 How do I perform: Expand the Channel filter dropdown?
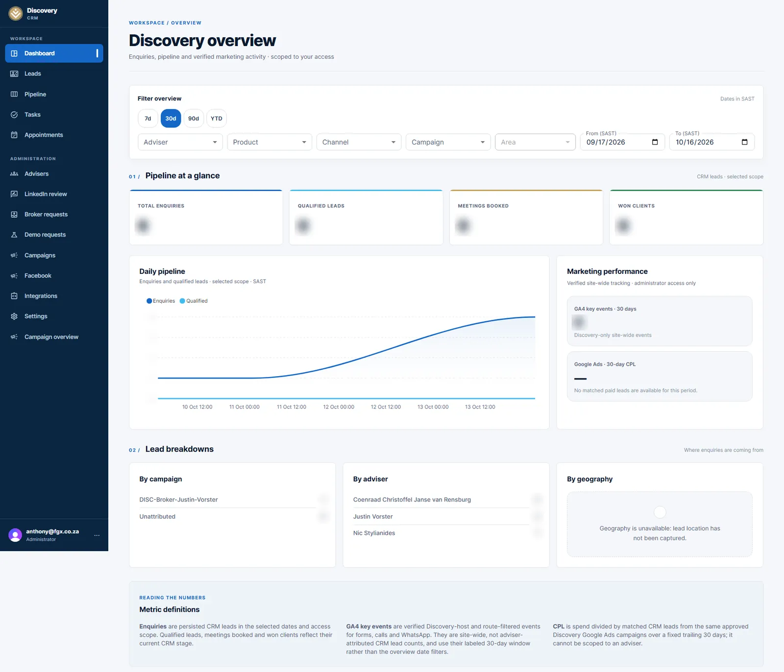click(x=359, y=142)
